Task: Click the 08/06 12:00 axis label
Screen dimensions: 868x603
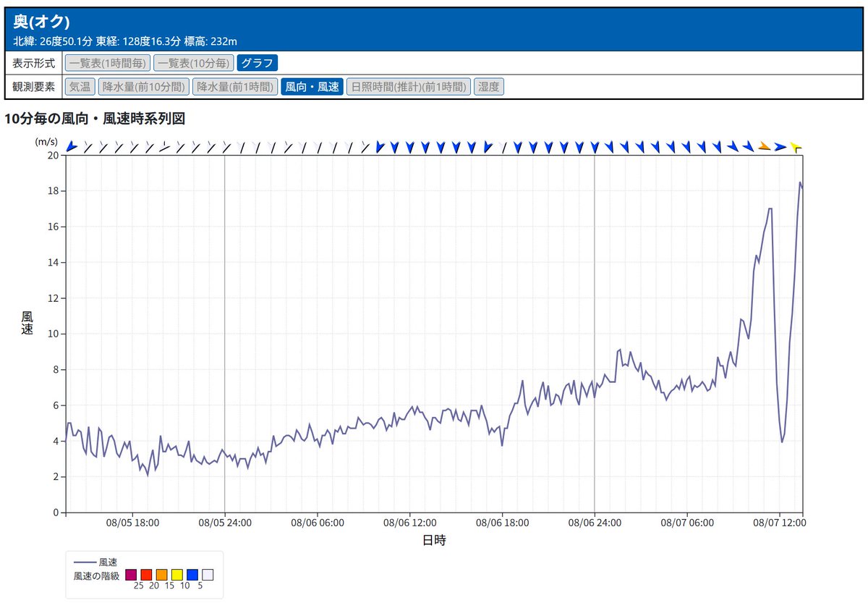Action: pos(410,522)
